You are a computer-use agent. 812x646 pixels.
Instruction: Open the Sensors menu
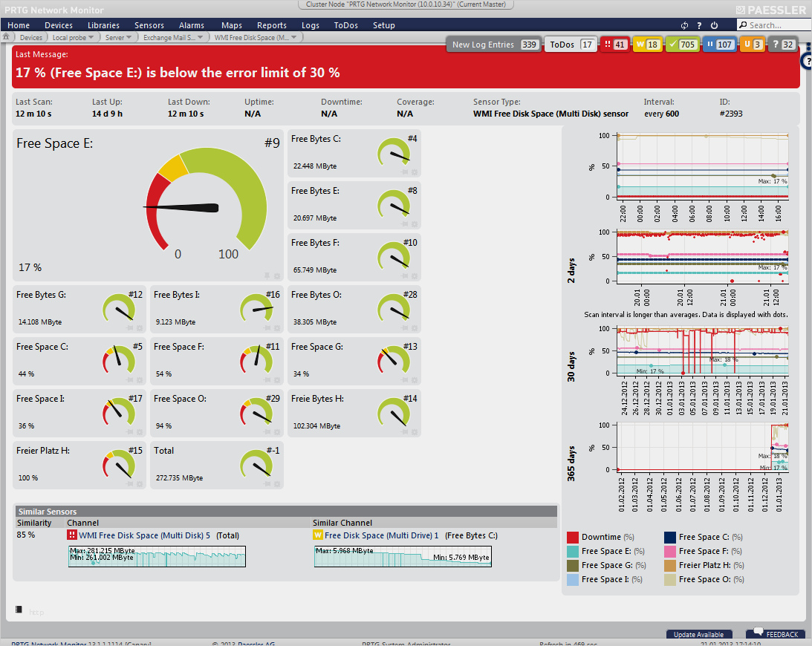[x=149, y=25]
